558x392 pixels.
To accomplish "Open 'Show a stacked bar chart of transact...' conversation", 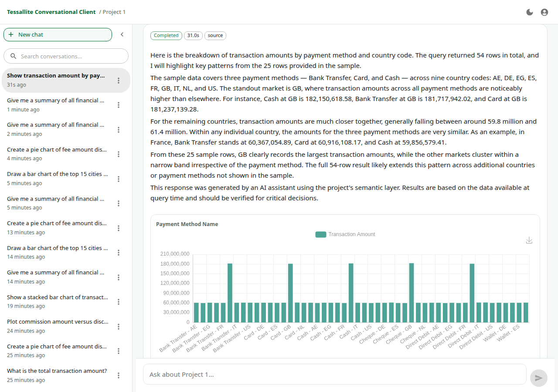I will click(66, 302).
